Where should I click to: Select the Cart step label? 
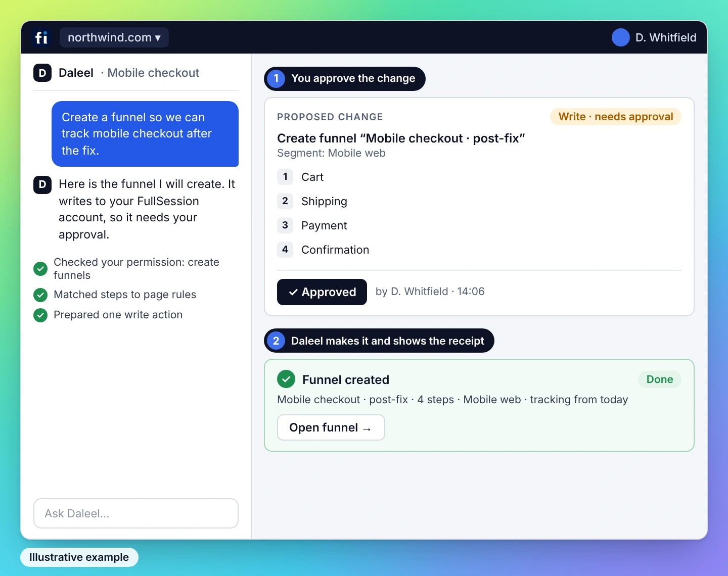click(312, 177)
